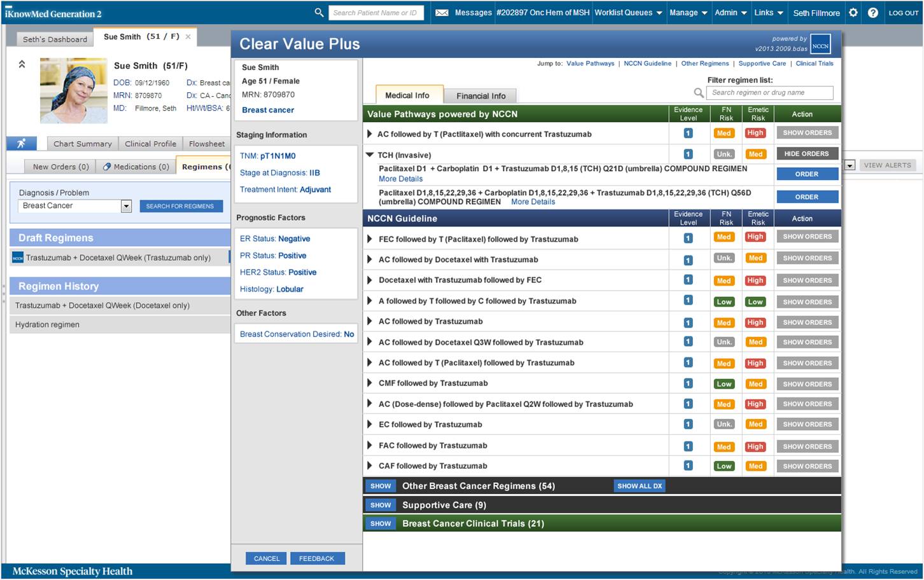924x580 pixels.
Task: Select Hydration regimen in Regimen History
Action: (120, 324)
